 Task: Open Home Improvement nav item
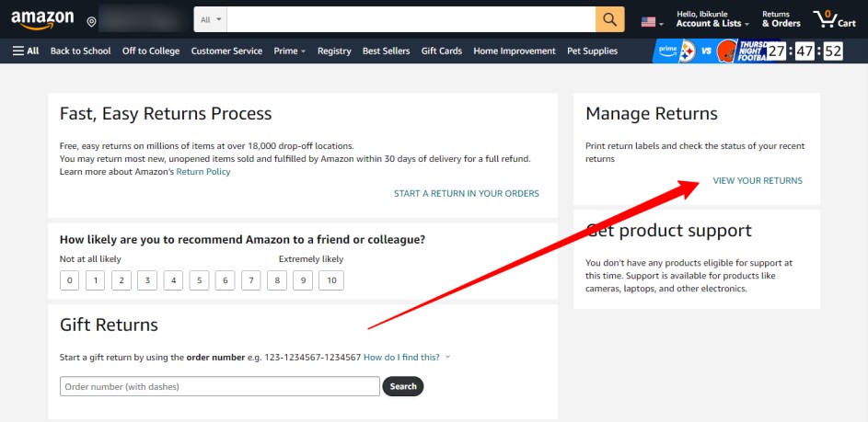pyautogui.click(x=515, y=51)
